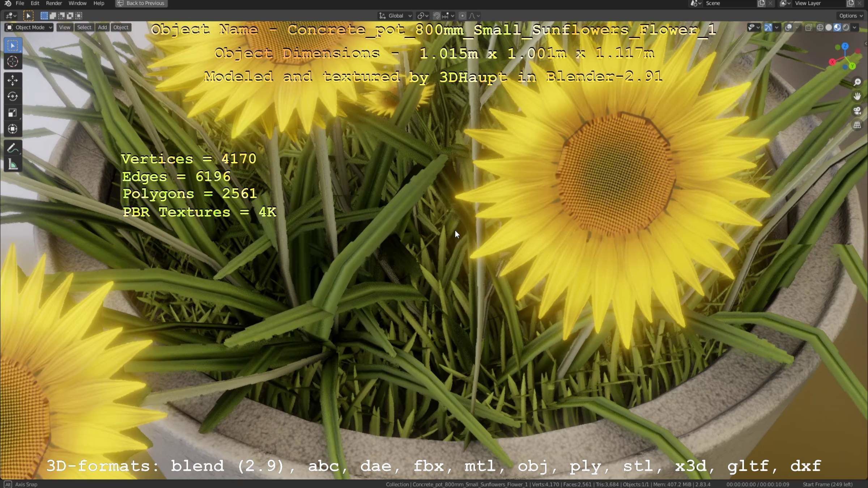Open the viewport Add menu

pos(102,27)
